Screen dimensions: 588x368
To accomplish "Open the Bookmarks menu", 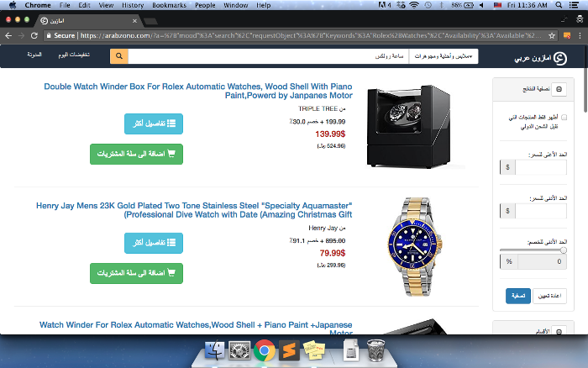I will pyautogui.click(x=169, y=5).
